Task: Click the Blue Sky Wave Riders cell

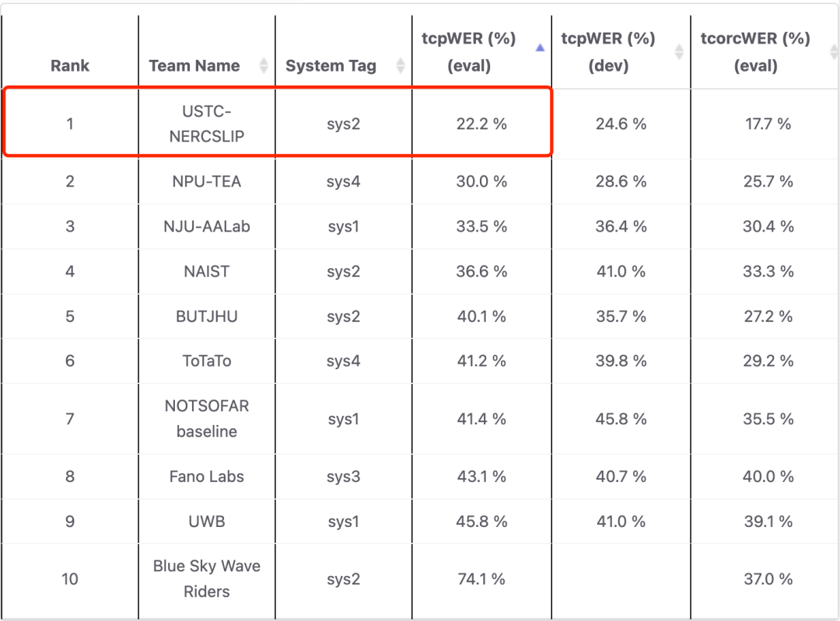Action: click(207, 579)
